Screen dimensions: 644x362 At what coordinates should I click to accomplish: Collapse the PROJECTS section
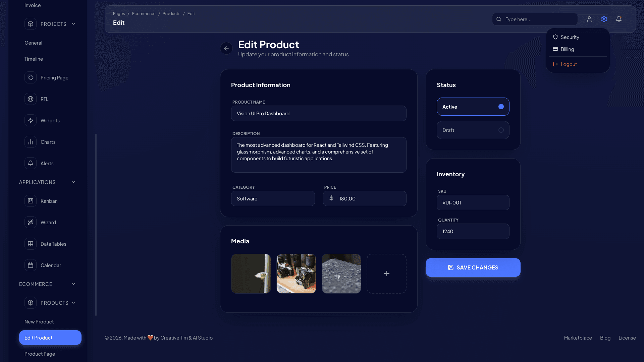[x=73, y=24]
